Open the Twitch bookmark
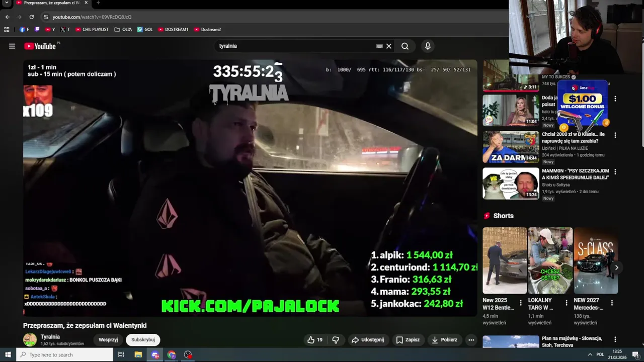This screenshot has width=644, height=362. coord(37,30)
